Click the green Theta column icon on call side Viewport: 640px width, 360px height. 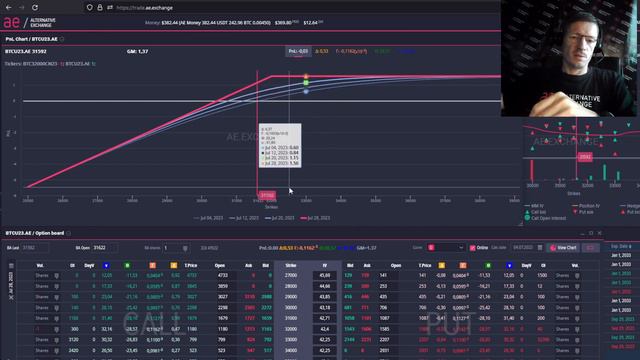127,266
